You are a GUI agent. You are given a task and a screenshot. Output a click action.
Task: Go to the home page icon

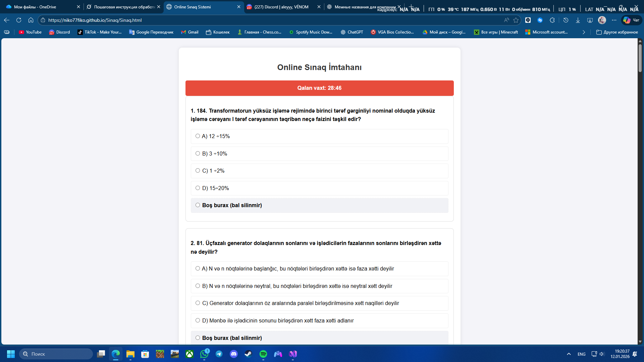31,20
